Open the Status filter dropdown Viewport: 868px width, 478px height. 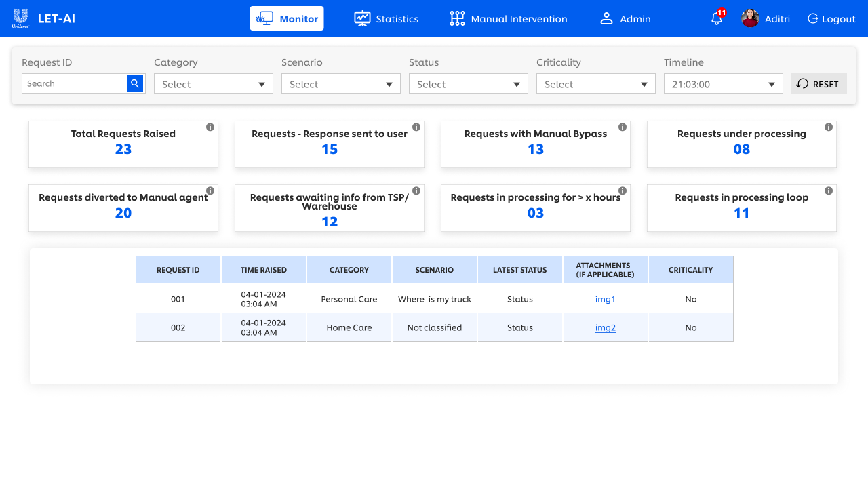click(x=468, y=84)
